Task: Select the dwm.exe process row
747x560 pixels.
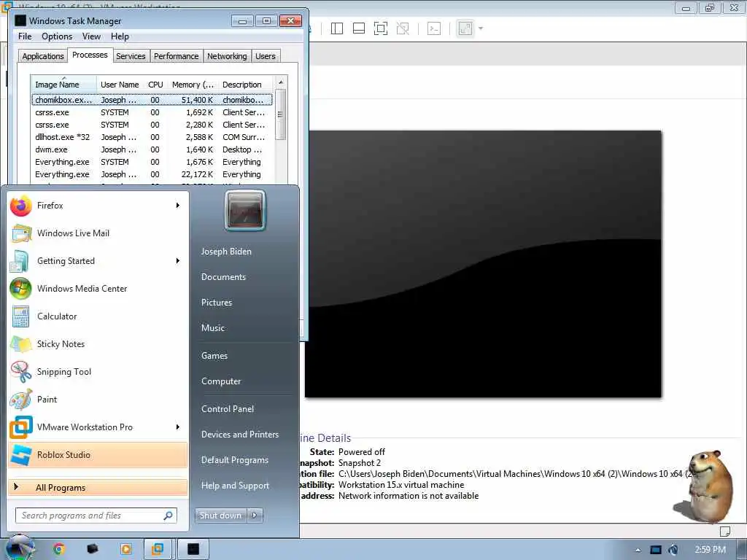Action: click(152, 149)
